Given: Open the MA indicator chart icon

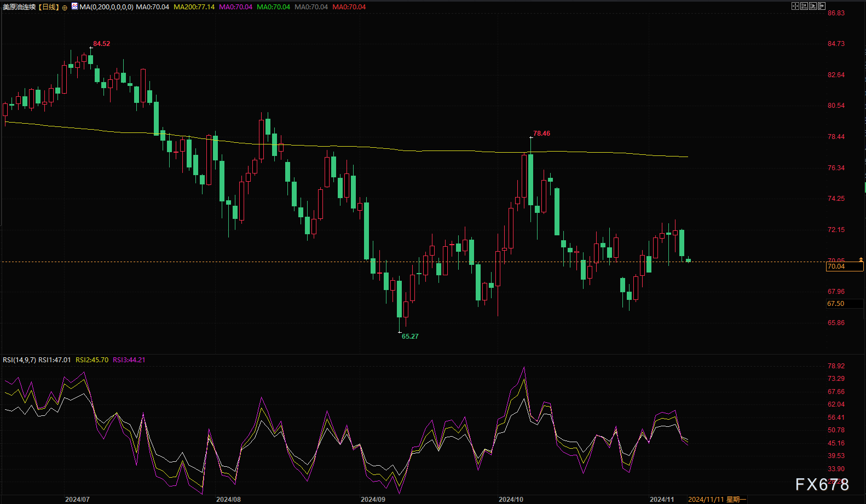Looking at the screenshot, I should [x=74, y=7].
